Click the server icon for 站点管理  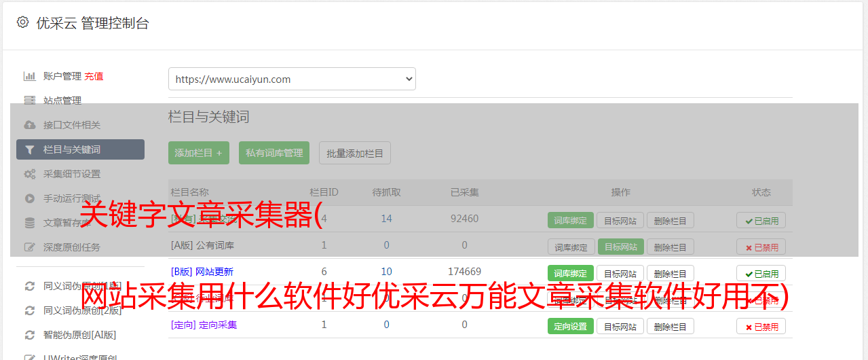(x=29, y=101)
